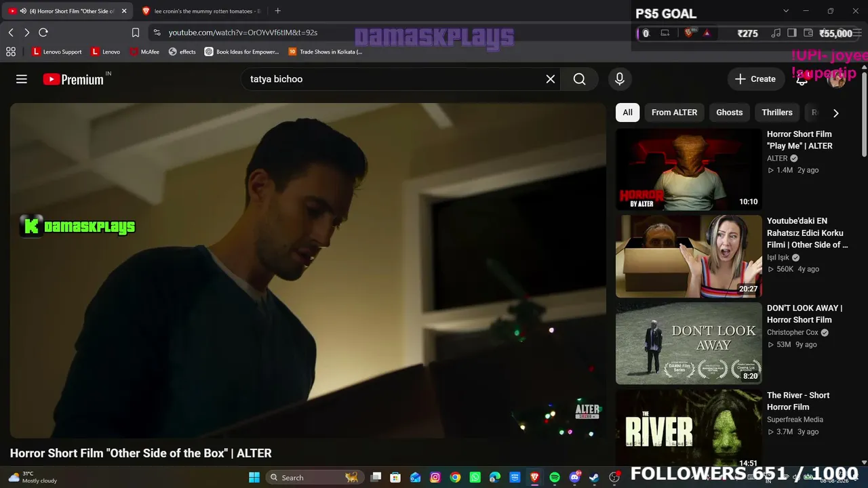This screenshot has width=868, height=488.
Task: Start voice search with the microphone
Action: pyautogui.click(x=620, y=79)
